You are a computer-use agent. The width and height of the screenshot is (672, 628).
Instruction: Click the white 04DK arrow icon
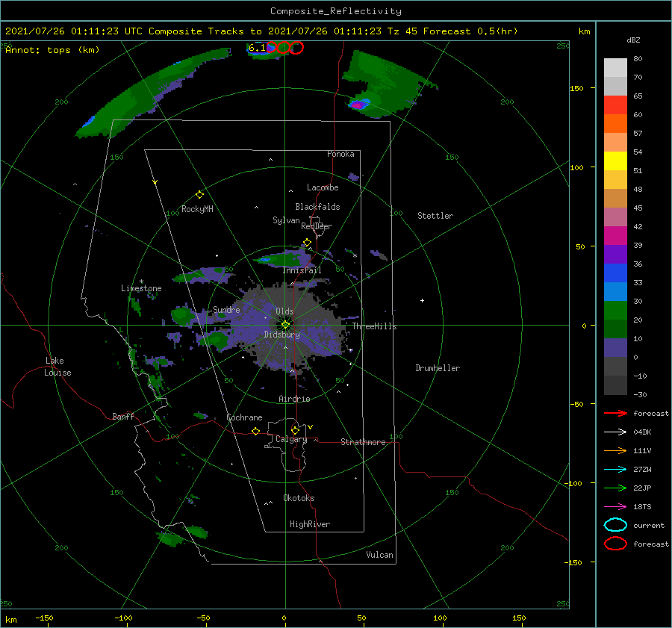point(615,432)
